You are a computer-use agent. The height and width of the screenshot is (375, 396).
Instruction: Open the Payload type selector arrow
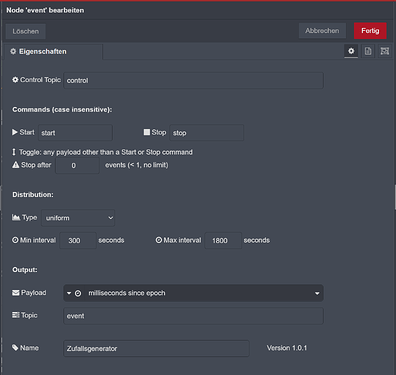pyautogui.click(x=69, y=293)
